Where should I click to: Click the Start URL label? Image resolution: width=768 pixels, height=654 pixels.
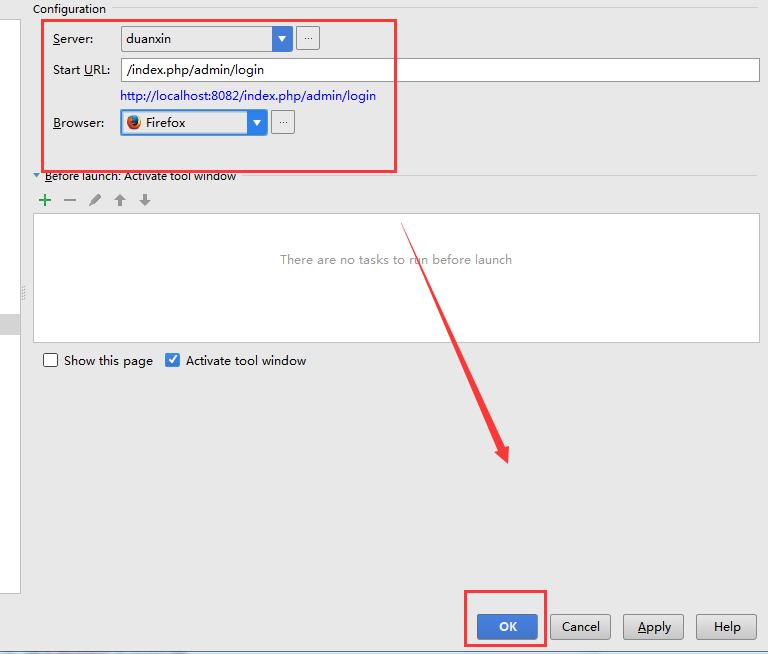click(81, 70)
